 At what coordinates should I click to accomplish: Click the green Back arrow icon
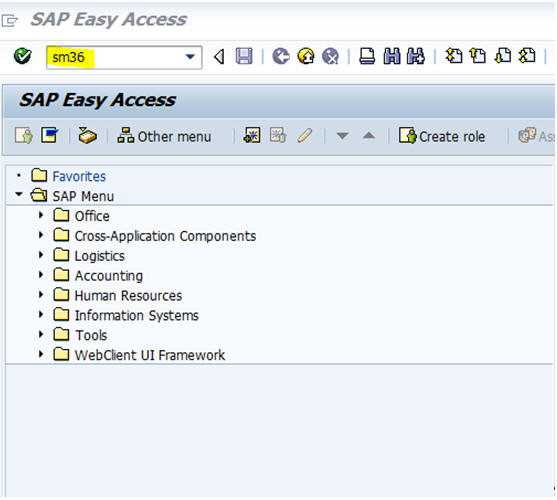[281, 56]
